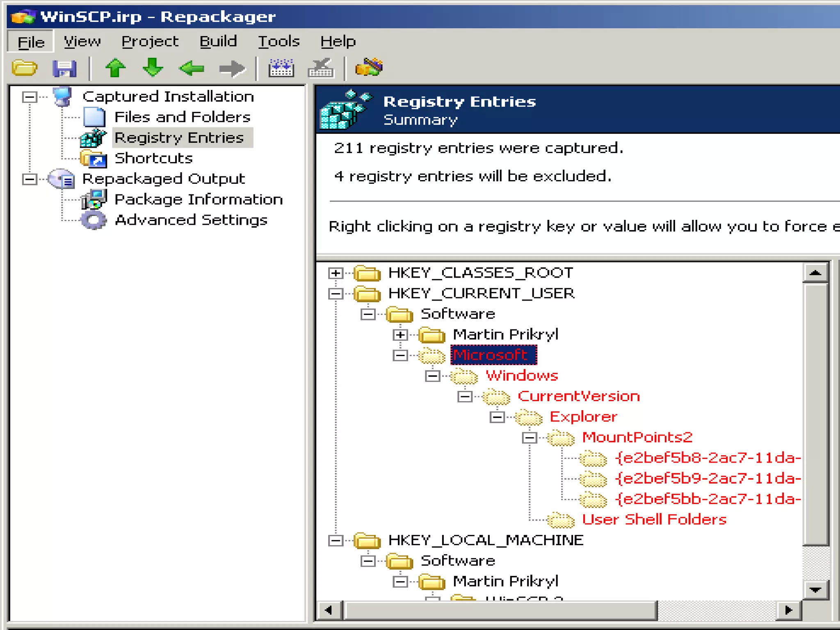
Task: Expand the Martin Prikryl key under HKEY_CURRENT_USER
Action: pos(400,335)
